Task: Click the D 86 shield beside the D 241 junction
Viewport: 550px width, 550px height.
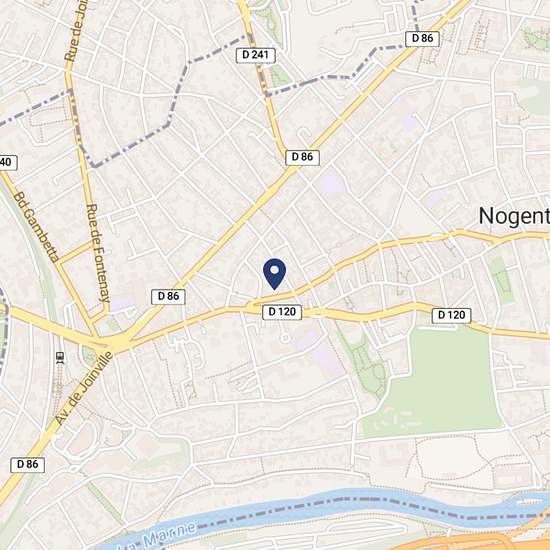Action: 302,157
